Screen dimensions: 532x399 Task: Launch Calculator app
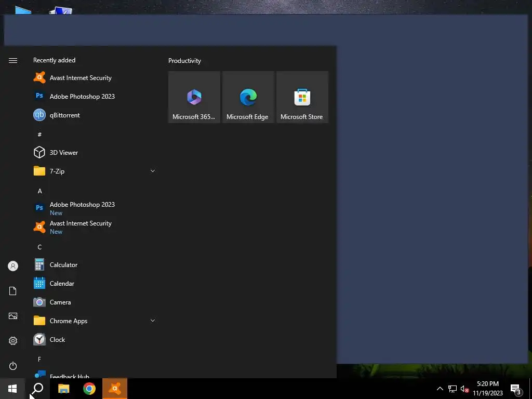[95, 264]
